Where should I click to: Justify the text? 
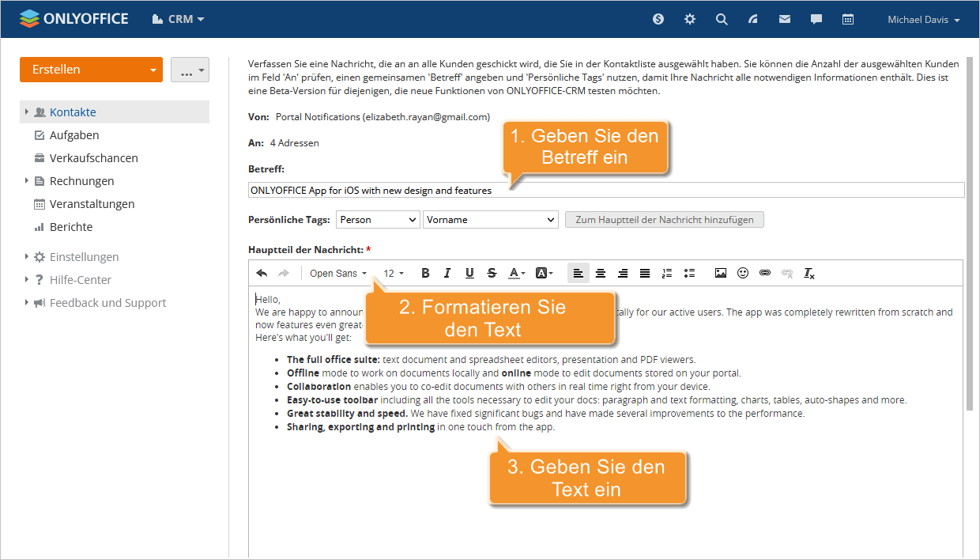(x=645, y=273)
